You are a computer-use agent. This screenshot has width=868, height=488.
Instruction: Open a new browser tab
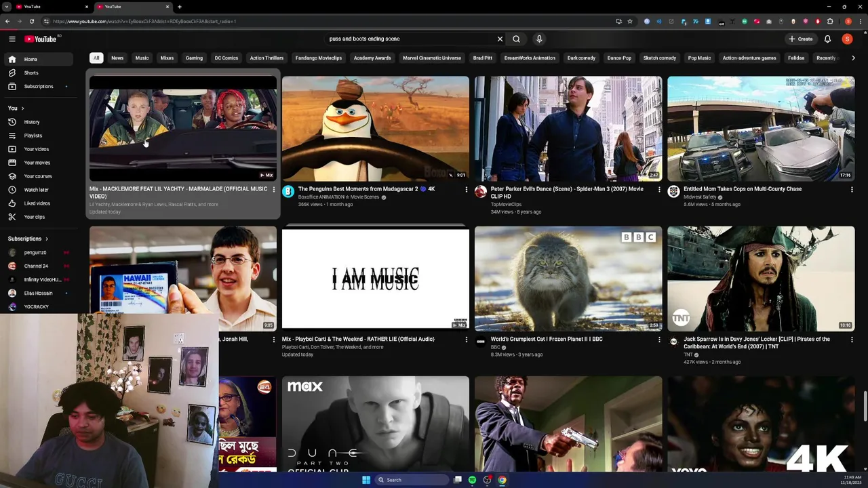point(179,7)
